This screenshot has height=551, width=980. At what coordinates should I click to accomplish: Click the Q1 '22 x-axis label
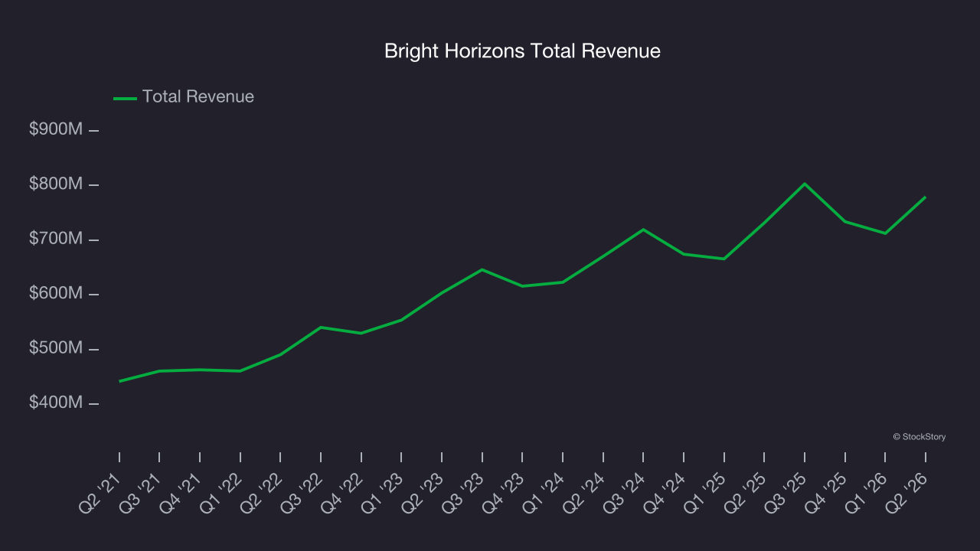click(x=222, y=492)
